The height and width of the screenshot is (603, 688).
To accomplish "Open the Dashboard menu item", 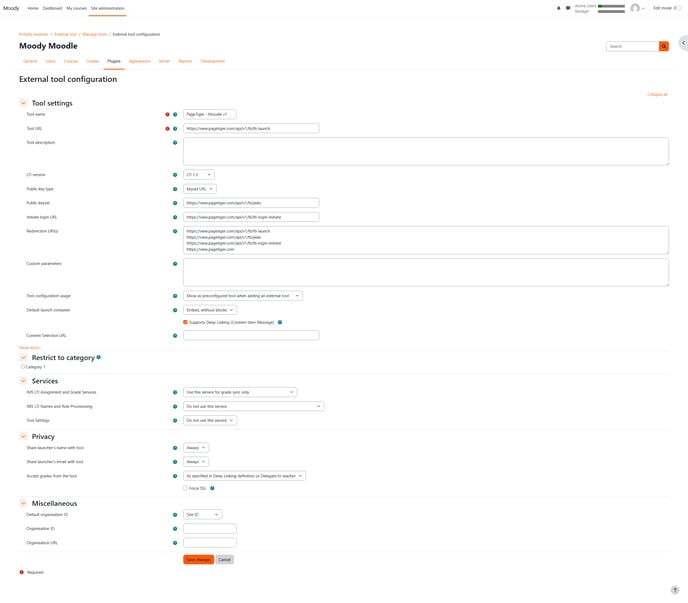I will [52, 8].
